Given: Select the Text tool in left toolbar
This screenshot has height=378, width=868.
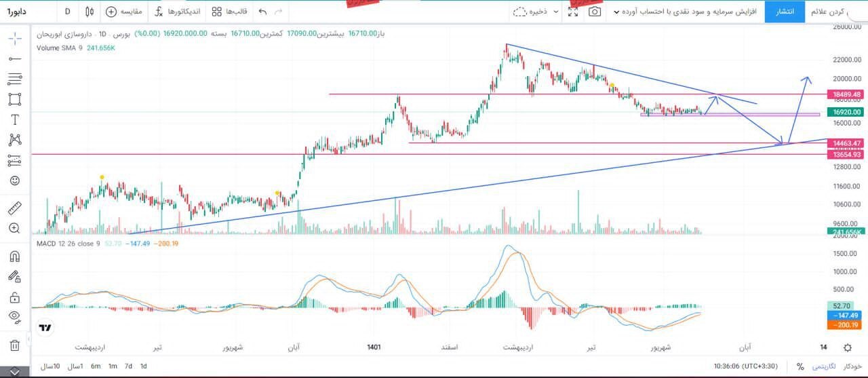Looking at the screenshot, I should [x=14, y=119].
